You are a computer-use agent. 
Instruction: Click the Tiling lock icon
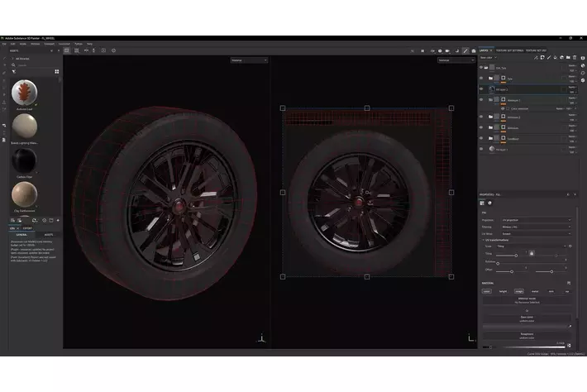tap(532, 251)
